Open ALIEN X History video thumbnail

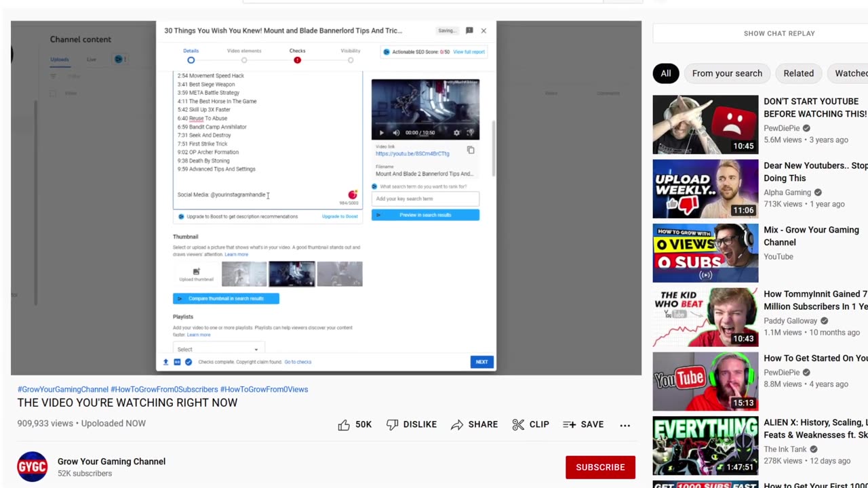705,446
